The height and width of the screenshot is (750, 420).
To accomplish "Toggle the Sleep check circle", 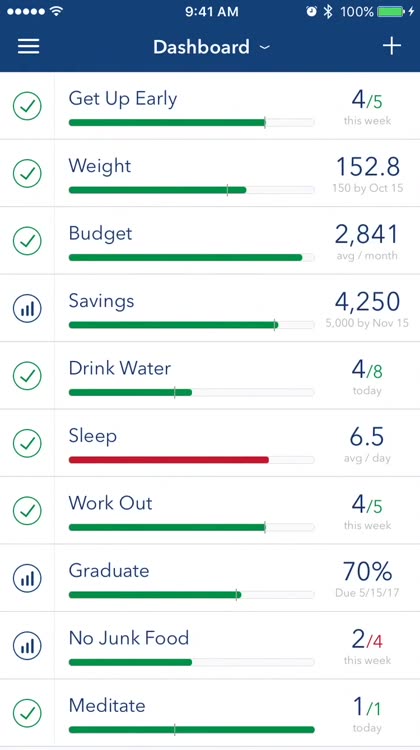I will pyautogui.click(x=27, y=443).
